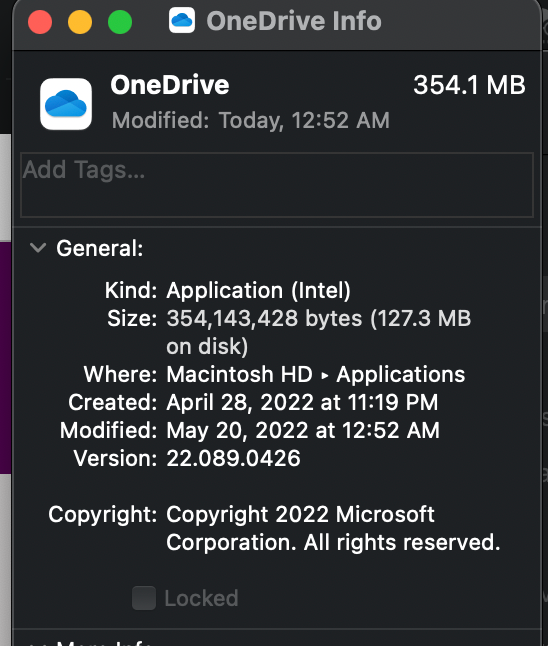The height and width of the screenshot is (646, 548).
Task: Minimize the Info window with the yellow button
Action: [x=80, y=22]
